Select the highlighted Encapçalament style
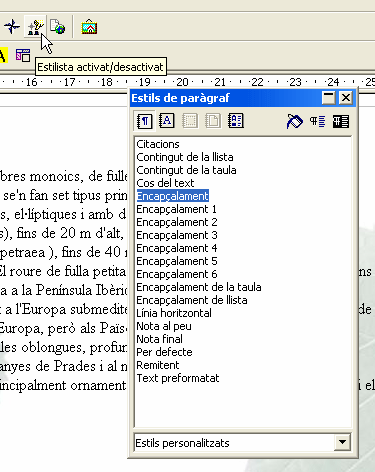This screenshot has height=472, width=375. pos(173,196)
